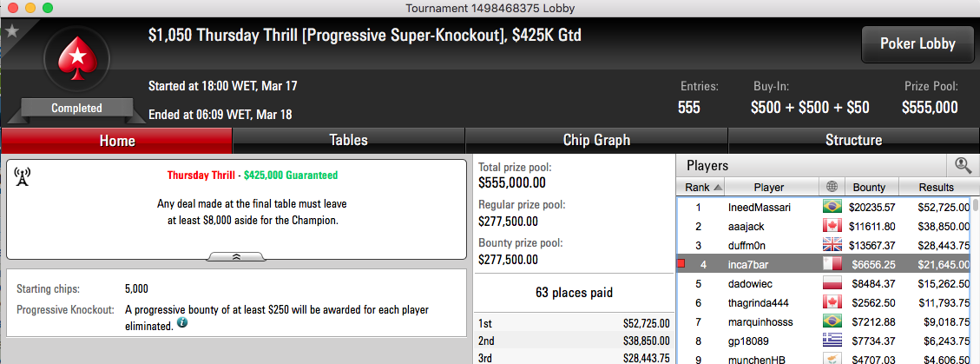Click Brazil flag next to IneedMassari
This screenshot has height=364, width=980.
click(832, 207)
